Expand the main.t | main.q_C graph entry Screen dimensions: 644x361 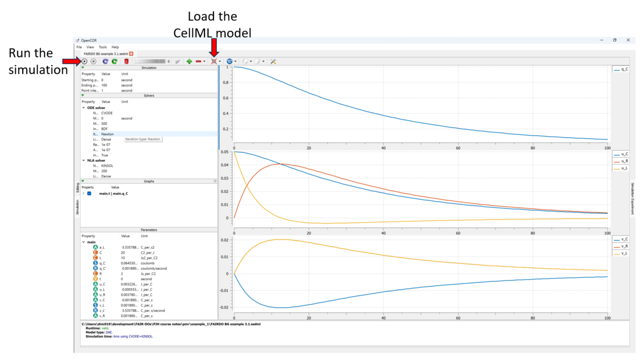coord(84,193)
